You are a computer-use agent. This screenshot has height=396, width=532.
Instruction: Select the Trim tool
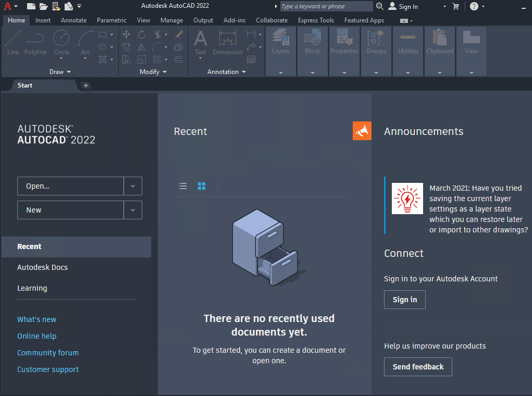tap(157, 34)
